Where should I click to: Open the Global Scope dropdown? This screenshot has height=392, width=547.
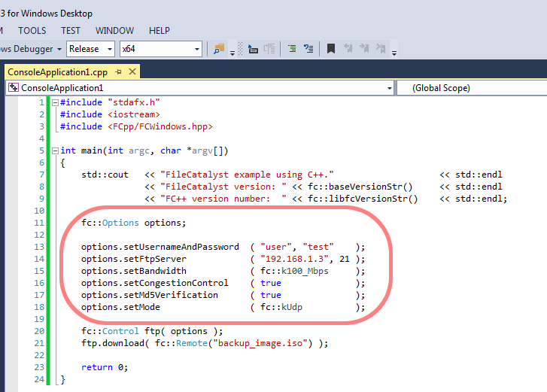(472, 88)
